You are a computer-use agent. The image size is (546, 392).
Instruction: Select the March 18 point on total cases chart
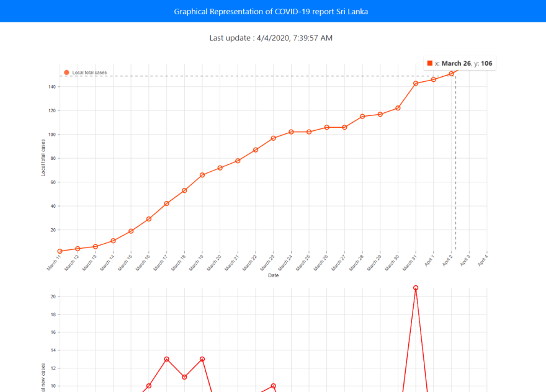[184, 190]
